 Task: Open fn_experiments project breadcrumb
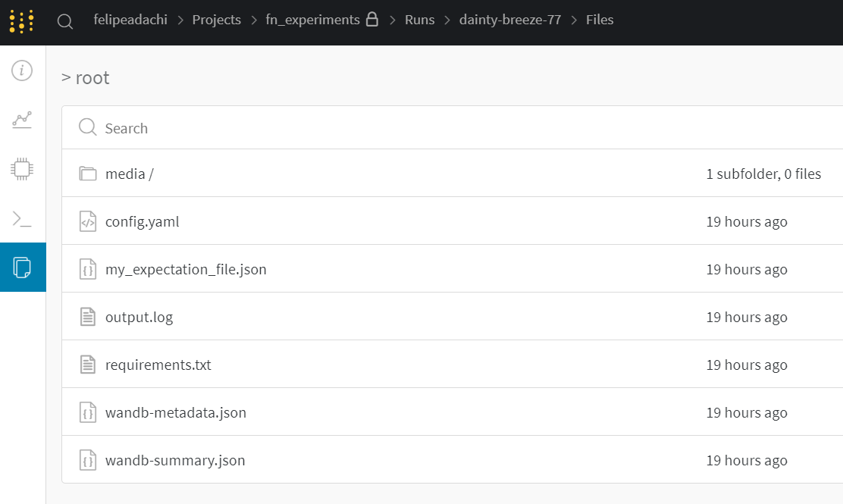click(312, 20)
